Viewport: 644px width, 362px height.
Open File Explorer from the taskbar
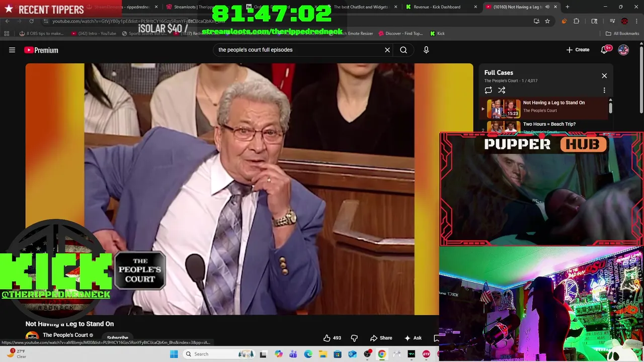(x=323, y=354)
